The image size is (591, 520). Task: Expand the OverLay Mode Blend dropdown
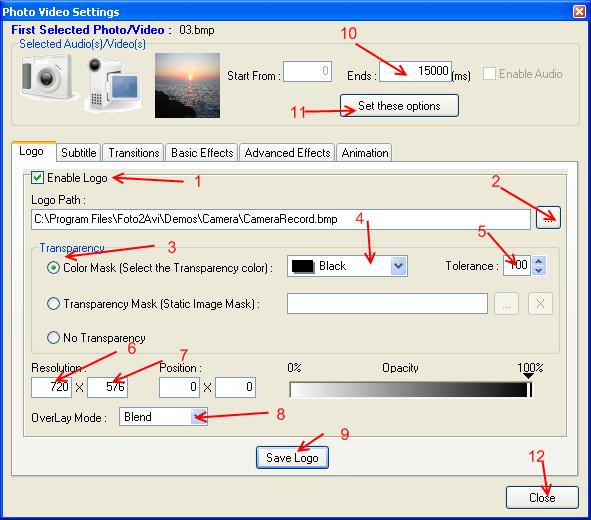(163, 417)
